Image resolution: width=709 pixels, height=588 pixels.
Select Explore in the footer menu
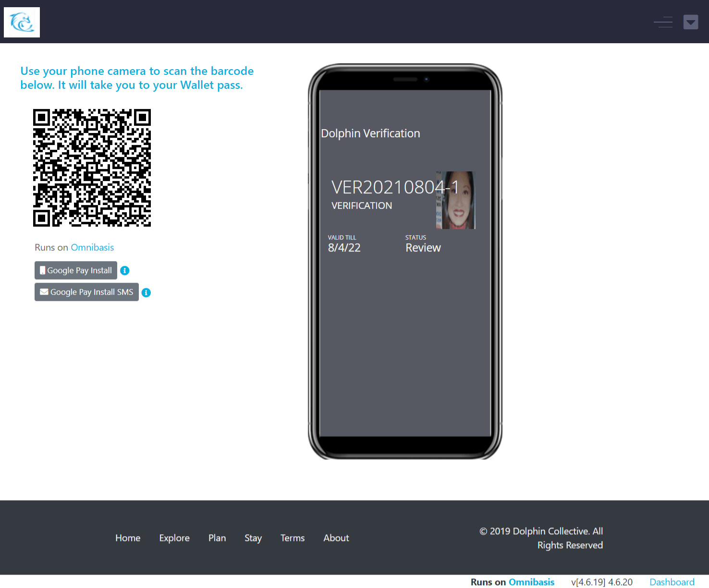(x=174, y=538)
